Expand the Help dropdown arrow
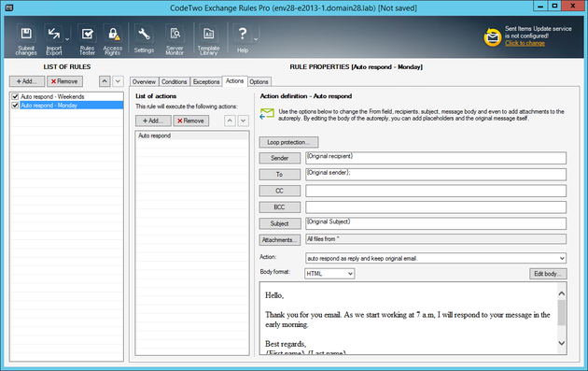Image resolution: width=588 pixels, height=371 pixels. point(256,39)
